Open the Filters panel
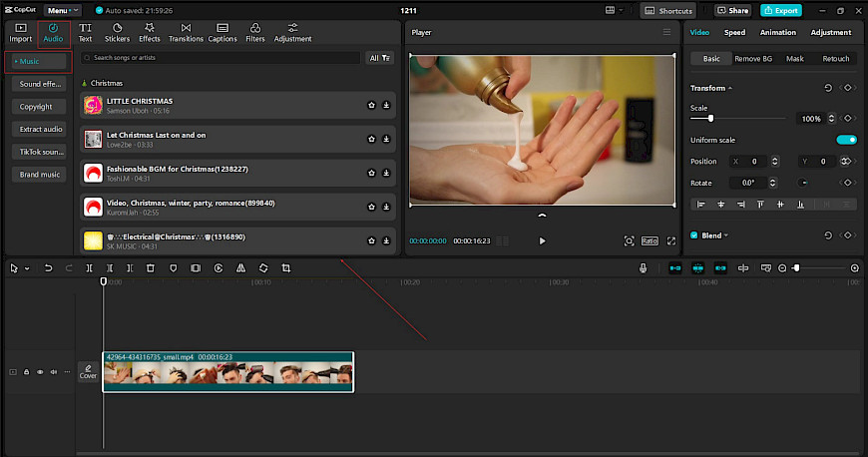Image resolution: width=868 pixels, height=457 pixels. point(254,33)
